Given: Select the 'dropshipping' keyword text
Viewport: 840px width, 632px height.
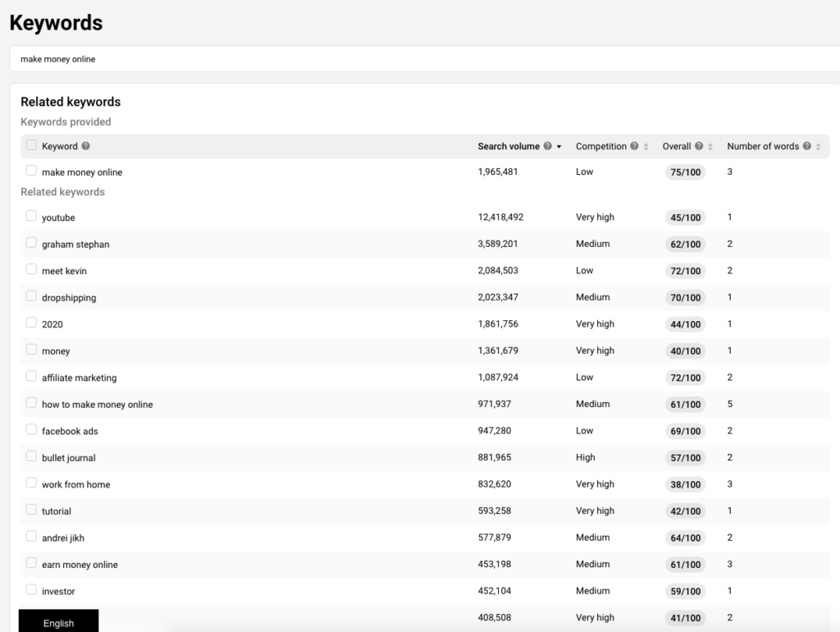Looking at the screenshot, I should point(69,298).
